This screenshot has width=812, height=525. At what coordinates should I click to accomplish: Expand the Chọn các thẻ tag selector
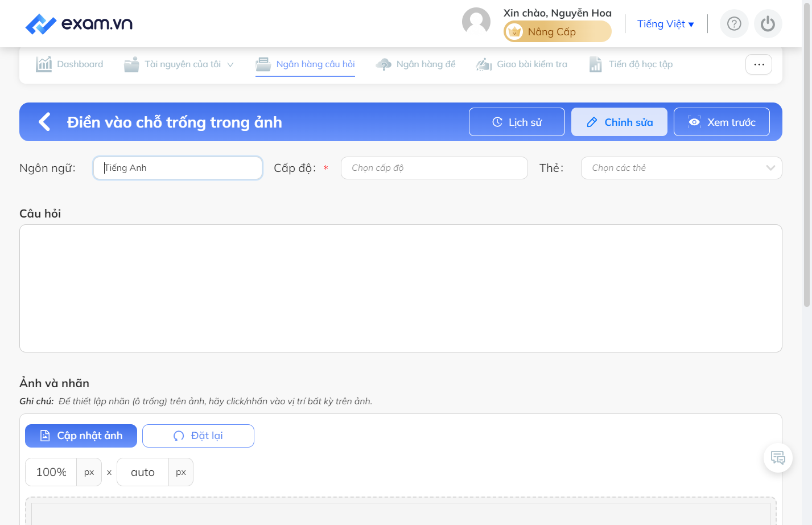[x=682, y=168]
